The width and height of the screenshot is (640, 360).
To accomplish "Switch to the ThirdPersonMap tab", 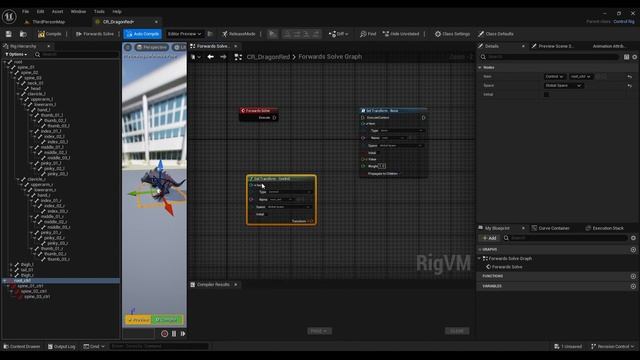I will point(49,22).
